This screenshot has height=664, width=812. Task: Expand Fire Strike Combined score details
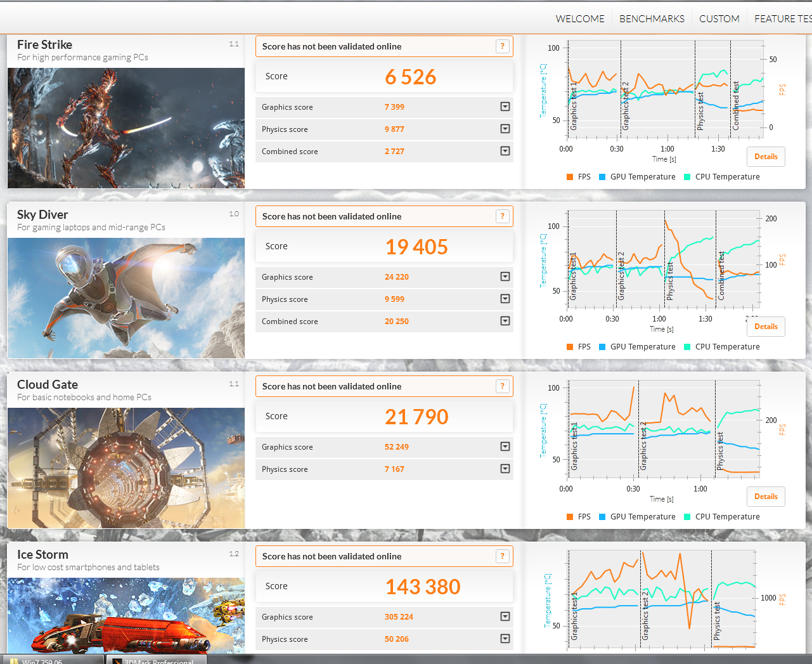(505, 151)
